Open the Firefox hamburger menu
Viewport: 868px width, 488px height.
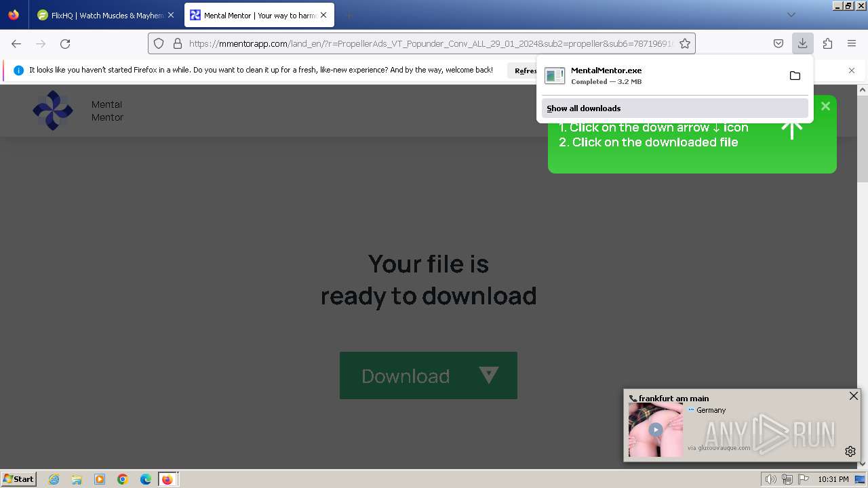coord(852,43)
